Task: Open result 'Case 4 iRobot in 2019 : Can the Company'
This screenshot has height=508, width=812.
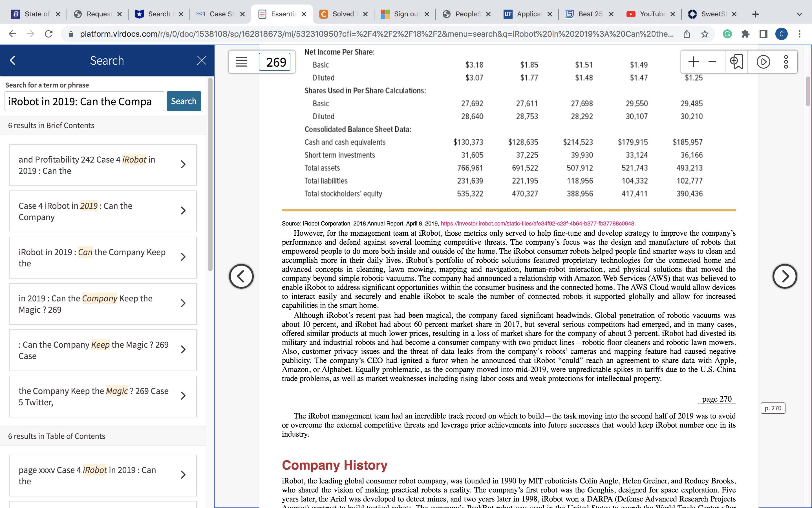Action: point(103,211)
